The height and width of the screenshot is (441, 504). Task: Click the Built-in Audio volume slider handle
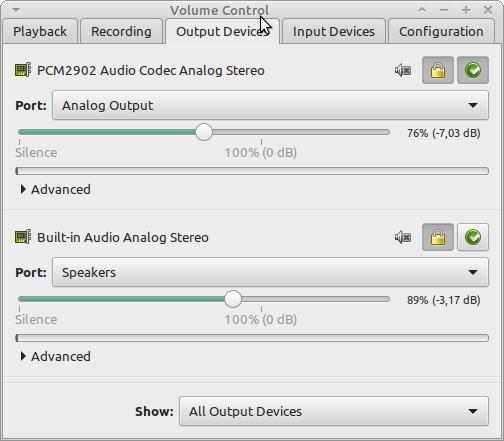click(233, 299)
